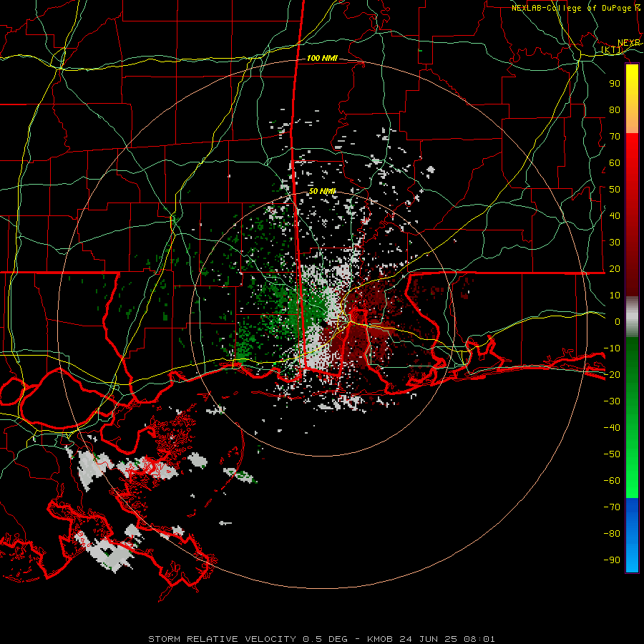Image resolution: width=644 pixels, height=644 pixels.
Task: Select the -10 value on the velocity scale
Action: coord(612,348)
